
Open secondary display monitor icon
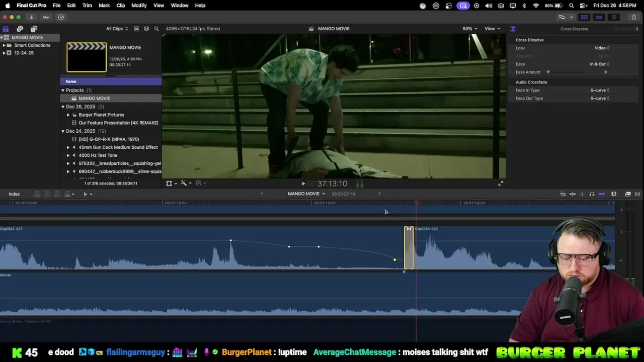[561, 17]
